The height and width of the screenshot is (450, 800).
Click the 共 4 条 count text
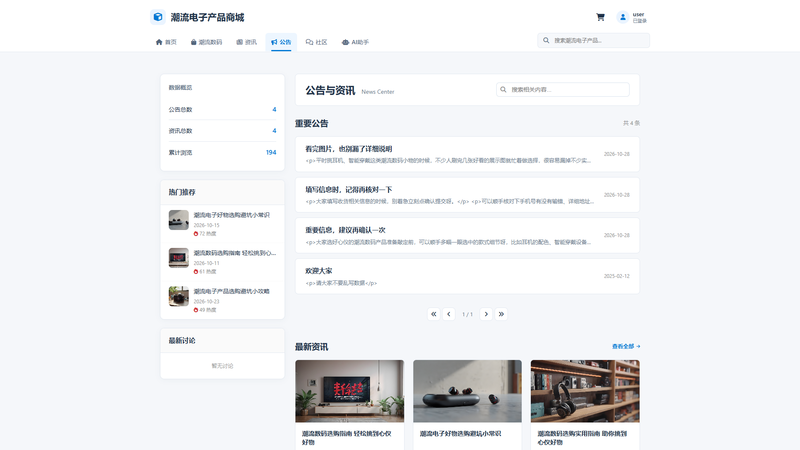[631, 123]
